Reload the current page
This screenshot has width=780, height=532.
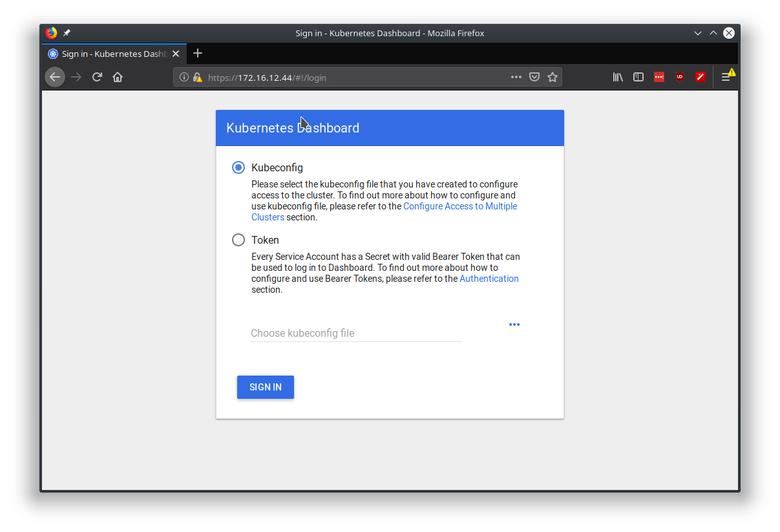[x=97, y=77]
